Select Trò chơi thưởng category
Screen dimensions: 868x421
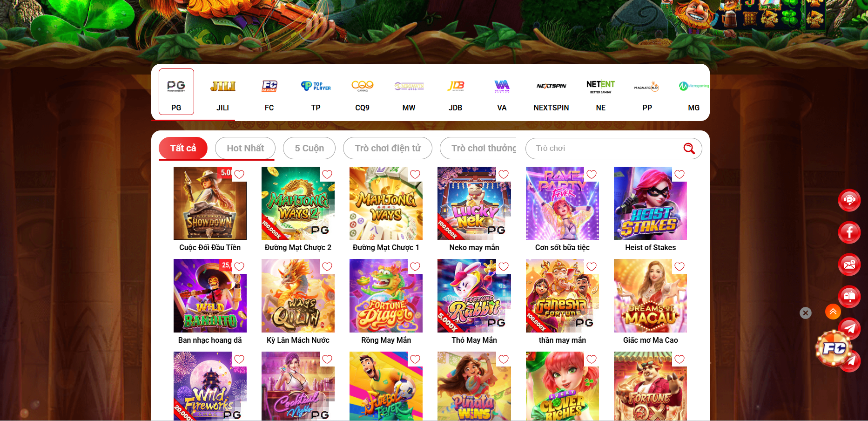(478, 148)
